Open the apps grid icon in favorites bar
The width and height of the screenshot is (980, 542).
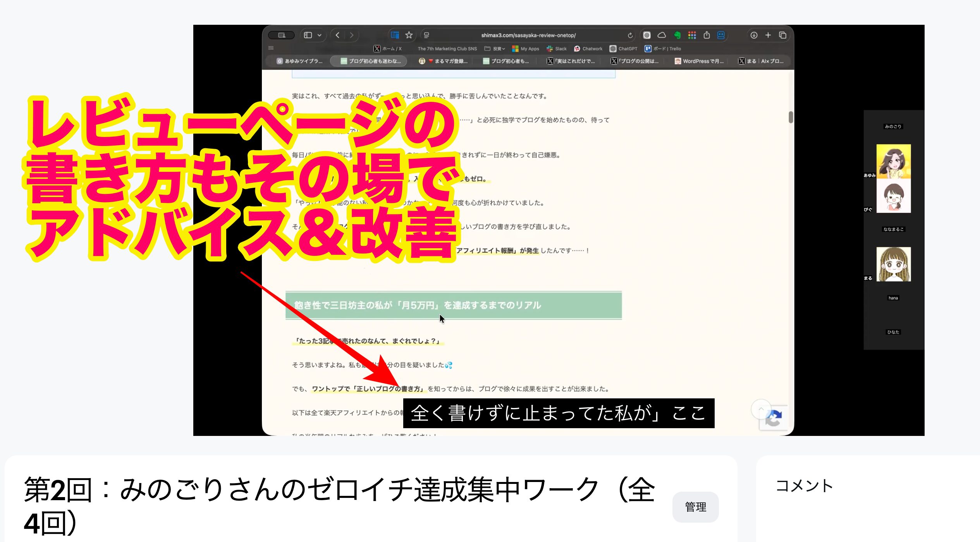click(271, 48)
